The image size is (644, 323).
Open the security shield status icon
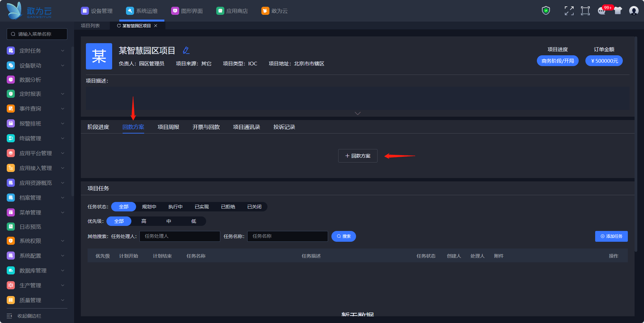pos(546,11)
